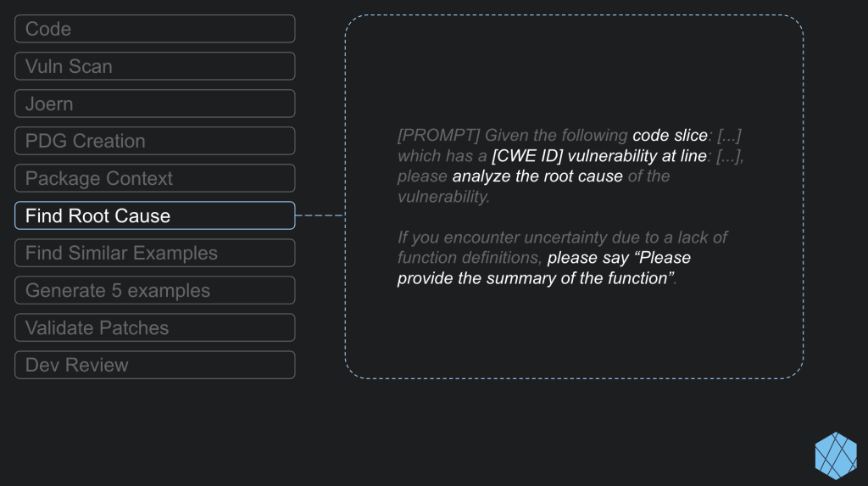The height and width of the screenshot is (486, 868).
Task: Choose the Validate Patches step
Action: coord(155,327)
